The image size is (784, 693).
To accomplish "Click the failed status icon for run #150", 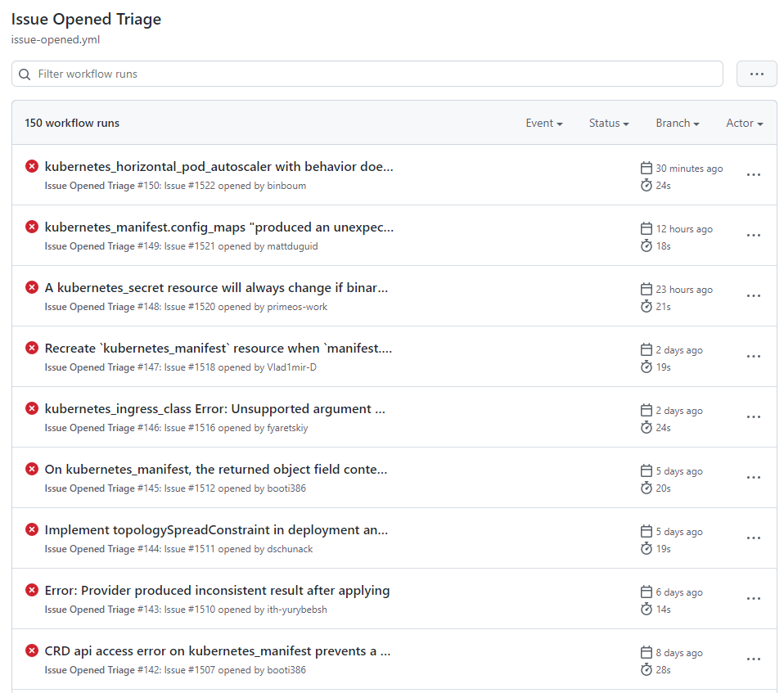I will point(32,166).
